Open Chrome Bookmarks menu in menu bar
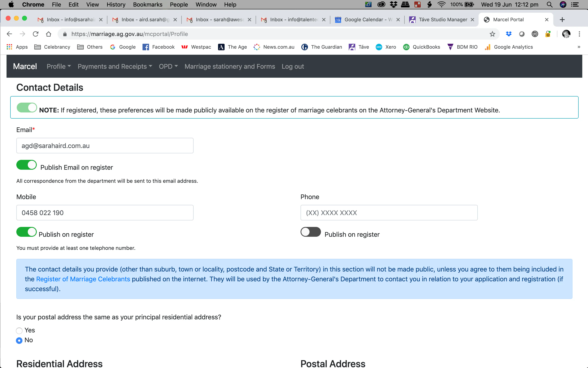The width and height of the screenshot is (588, 368). pyautogui.click(x=147, y=4)
